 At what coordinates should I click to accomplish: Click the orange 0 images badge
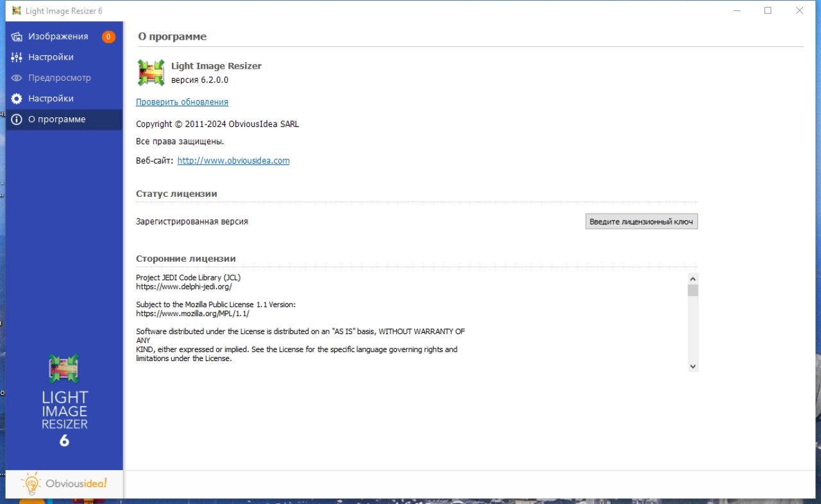point(108,37)
